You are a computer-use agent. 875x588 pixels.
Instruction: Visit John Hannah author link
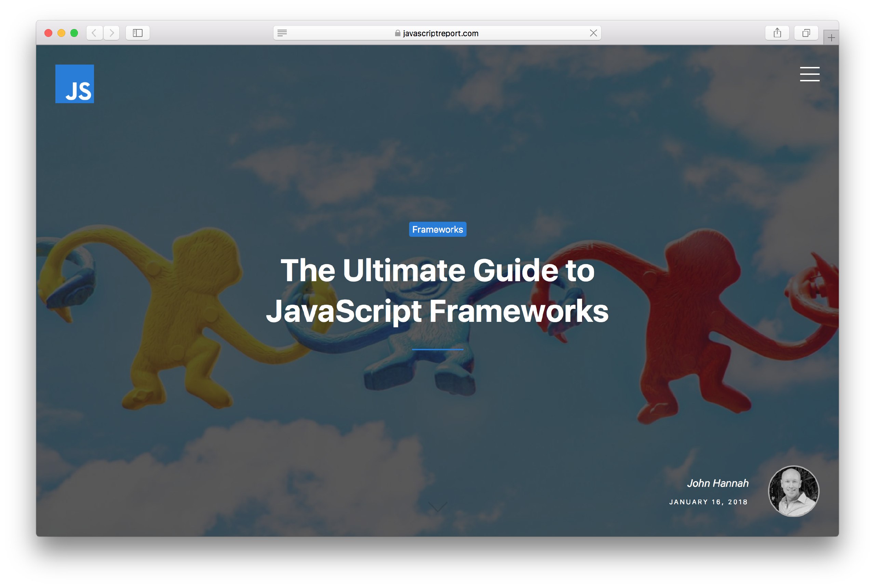click(717, 483)
